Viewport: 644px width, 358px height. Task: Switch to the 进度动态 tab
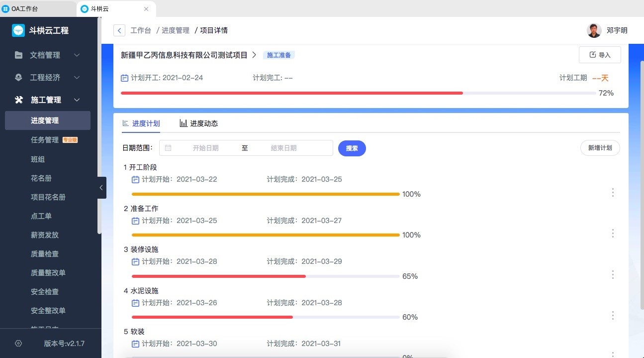click(199, 123)
